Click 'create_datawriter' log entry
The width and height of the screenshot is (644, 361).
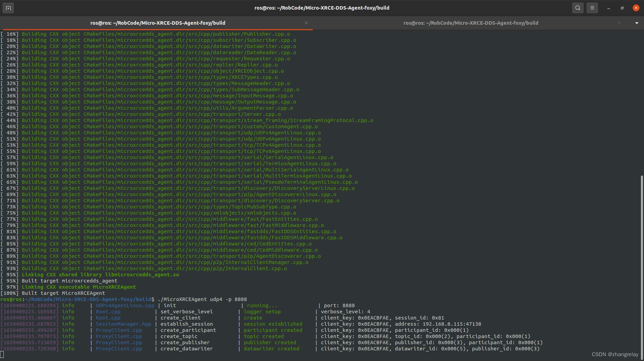coord(187,349)
